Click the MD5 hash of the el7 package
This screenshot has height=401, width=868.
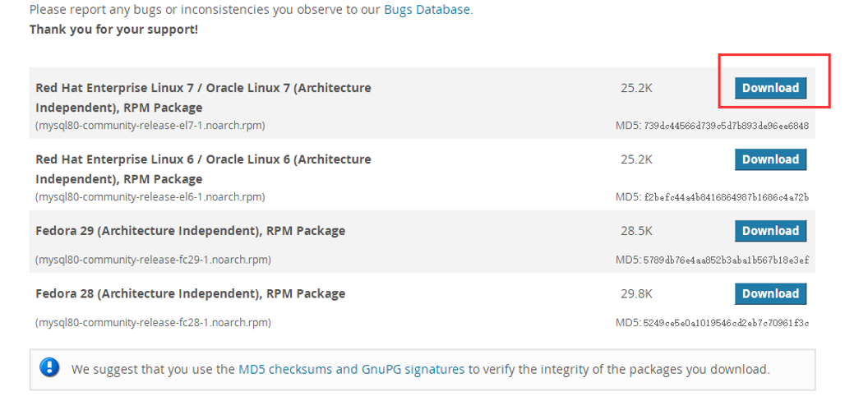[726, 126]
